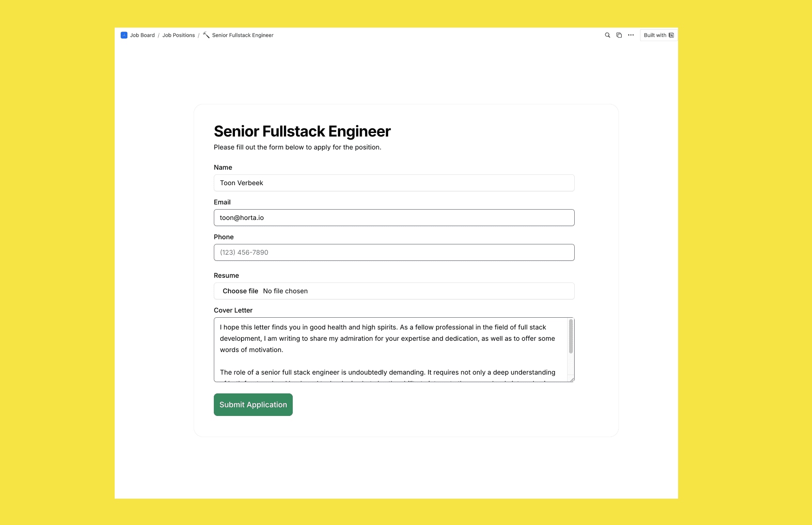Focus the Name field with Toon Verbeek
This screenshot has width=812, height=525.
coord(394,183)
